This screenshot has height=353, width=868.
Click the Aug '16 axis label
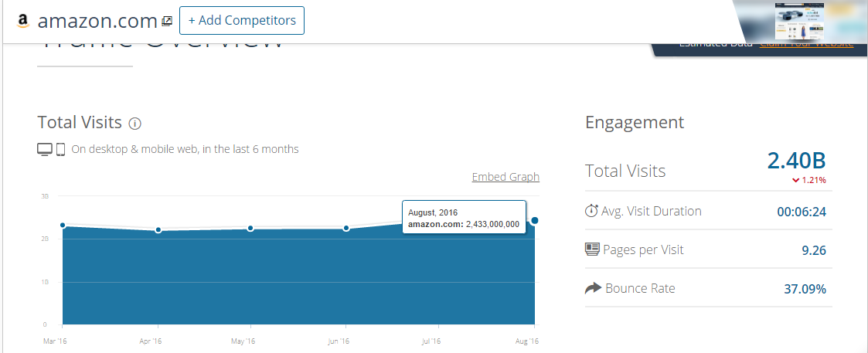coord(528,341)
